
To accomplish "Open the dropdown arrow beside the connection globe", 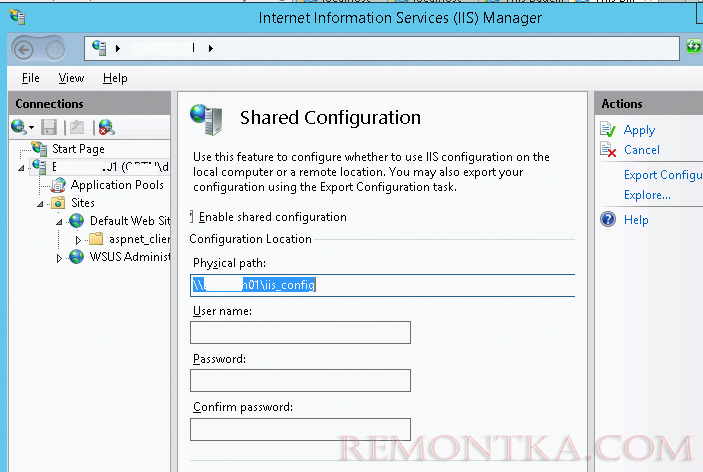I will tap(31, 128).
